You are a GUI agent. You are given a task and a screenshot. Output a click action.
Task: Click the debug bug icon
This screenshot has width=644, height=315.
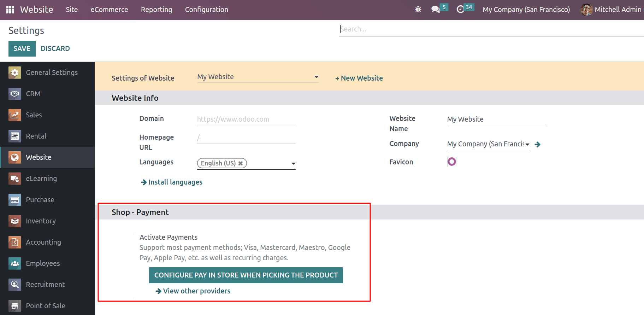click(x=418, y=10)
